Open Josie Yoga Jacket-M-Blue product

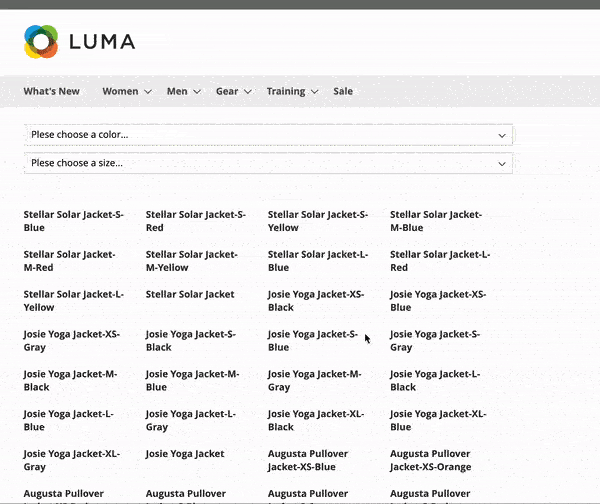pyautogui.click(x=192, y=380)
